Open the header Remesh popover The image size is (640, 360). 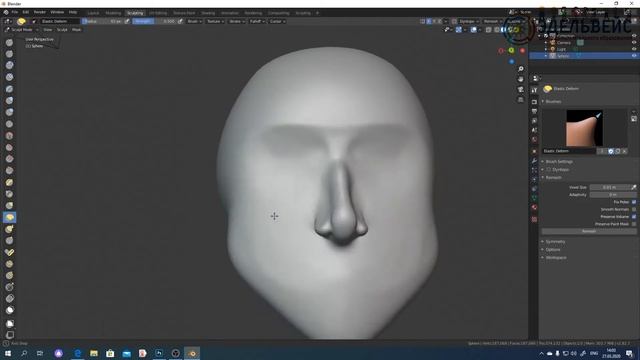[492, 21]
